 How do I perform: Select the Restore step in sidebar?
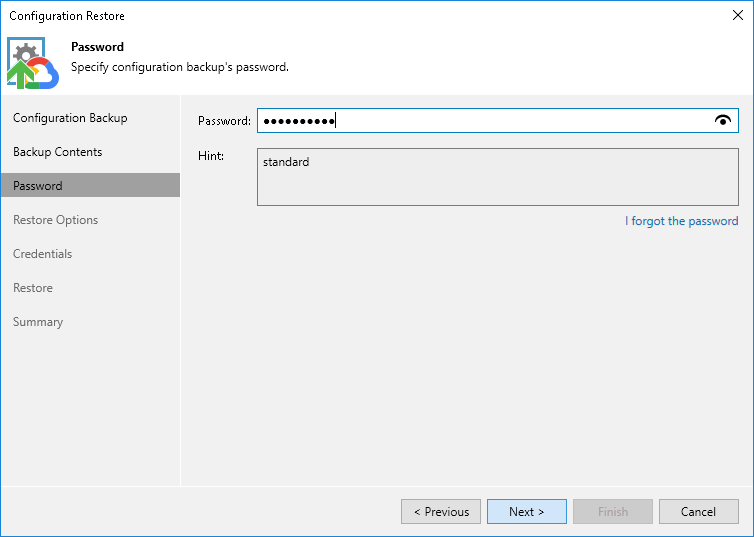33,288
